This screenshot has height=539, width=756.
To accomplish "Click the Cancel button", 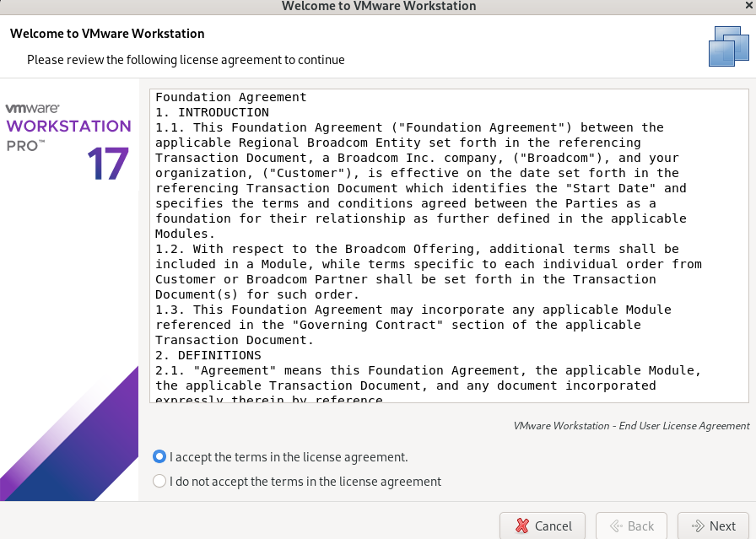I will [x=543, y=526].
